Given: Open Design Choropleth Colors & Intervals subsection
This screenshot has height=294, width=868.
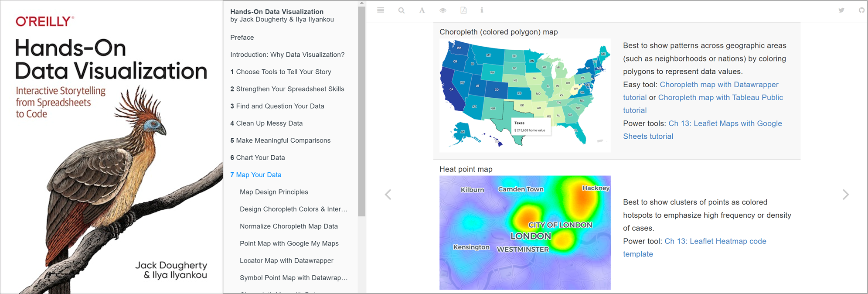Looking at the screenshot, I should (293, 209).
